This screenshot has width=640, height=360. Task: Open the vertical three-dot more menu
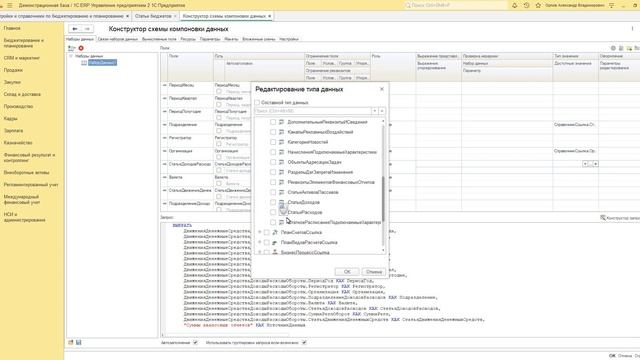(x=632, y=29)
